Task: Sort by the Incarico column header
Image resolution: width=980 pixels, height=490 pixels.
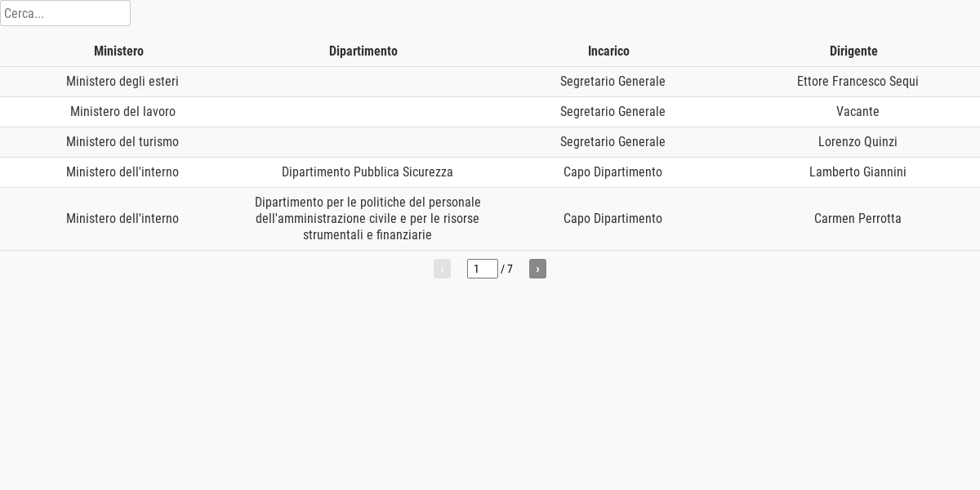Action: point(608,51)
